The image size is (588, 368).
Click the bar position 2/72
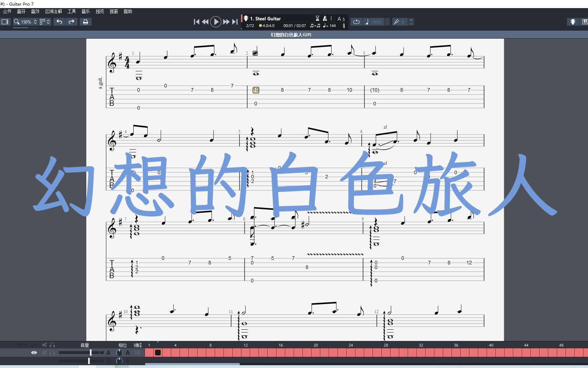pos(250,26)
